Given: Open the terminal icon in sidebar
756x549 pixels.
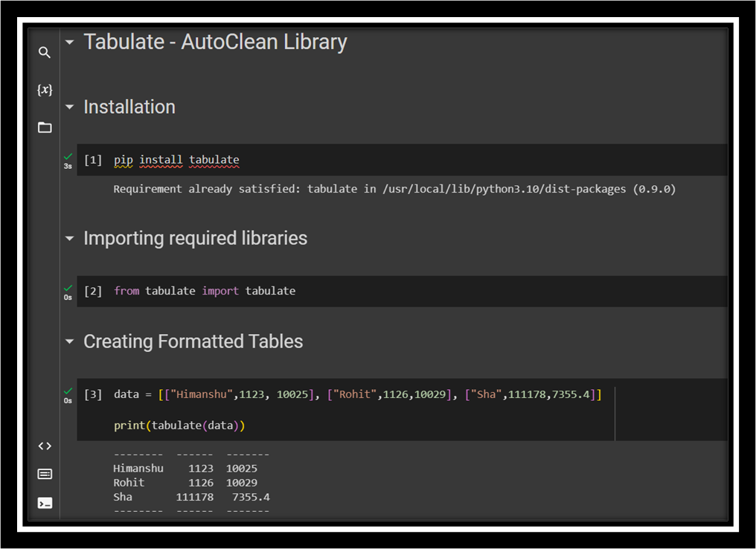Looking at the screenshot, I should [x=45, y=503].
